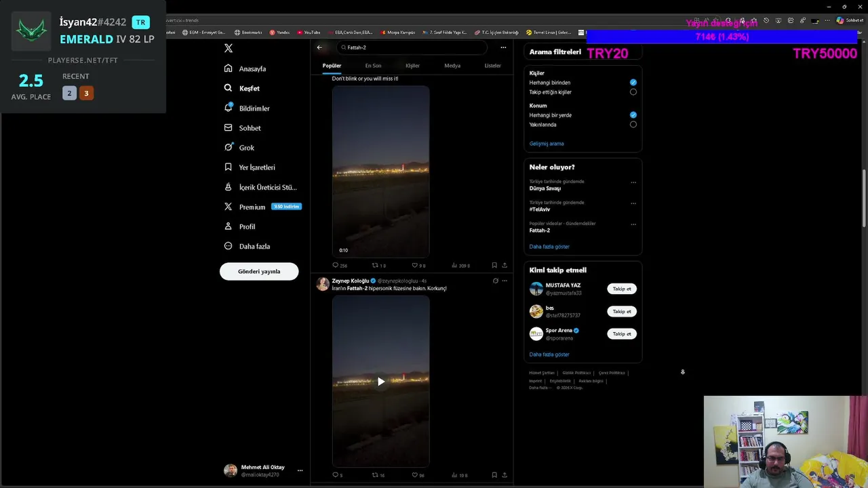
Task: Click the Fattah-2 search field
Action: 413,47
